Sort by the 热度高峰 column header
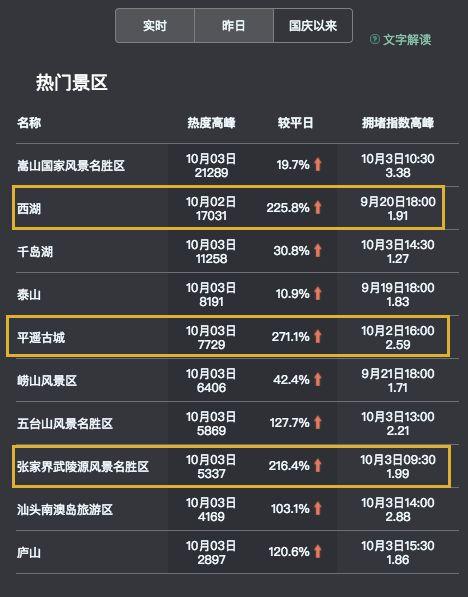The height and width of the screenshot is (597, 468). point(211,123)
